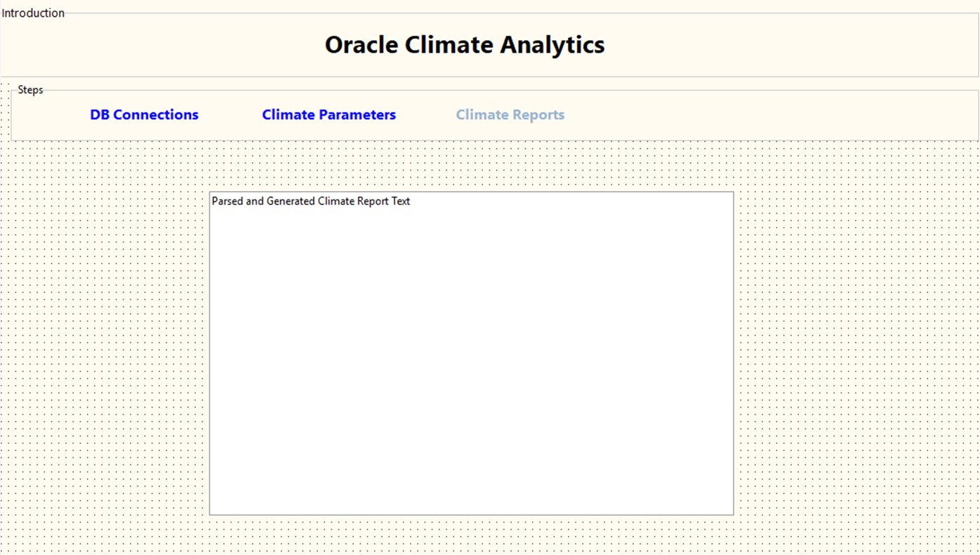Image resolution: width=980 pixels, height=555 pixels.
Task: Place cursor after 'Text' in the report box
Action: click(x=411, y=202)
